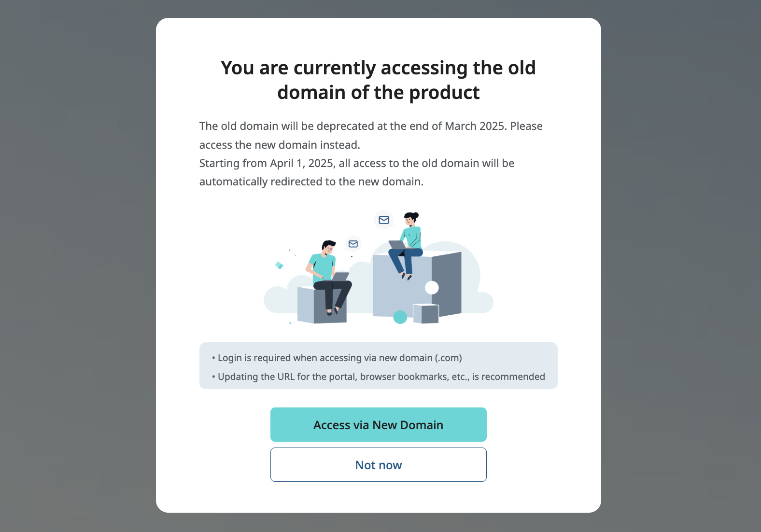Click the Access via New Domain button

point(379,424)
